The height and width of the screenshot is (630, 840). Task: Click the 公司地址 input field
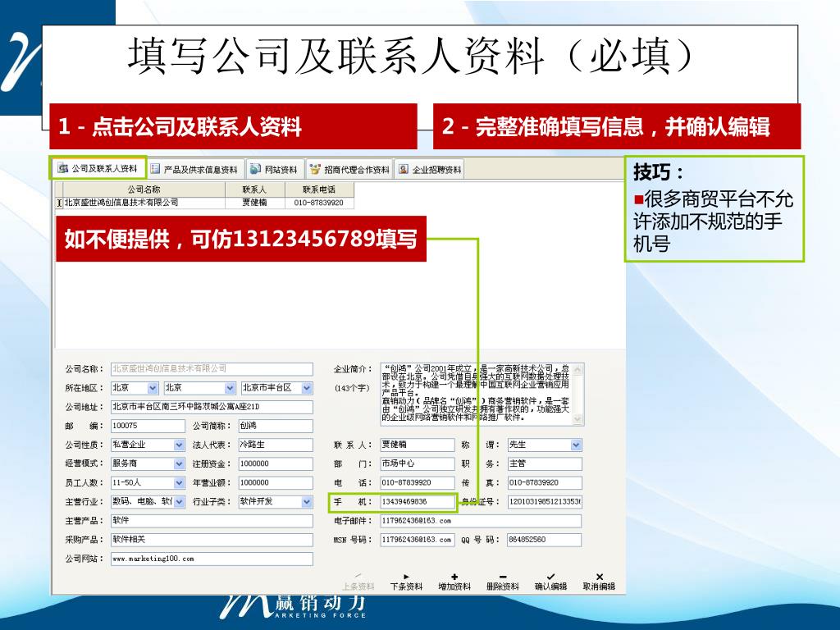click(212, 407)
